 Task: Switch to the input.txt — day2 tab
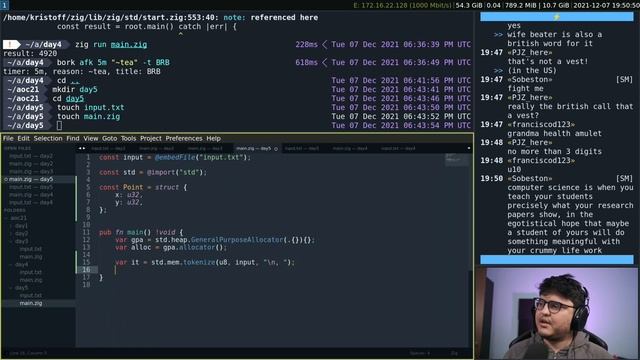pos(108,149)
